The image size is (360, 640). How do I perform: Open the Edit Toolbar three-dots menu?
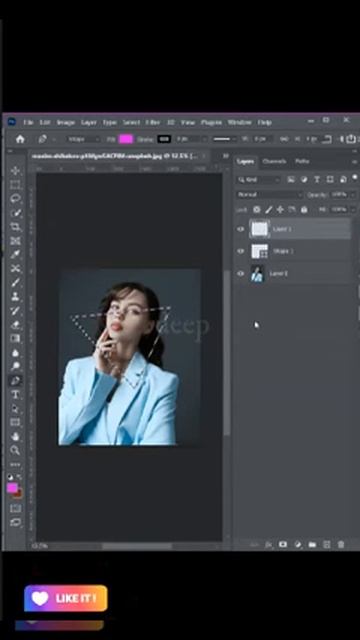[x=16, y=464]
